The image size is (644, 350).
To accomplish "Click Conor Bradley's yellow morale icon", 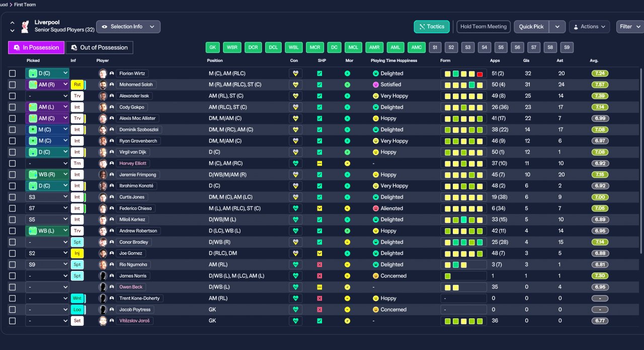I will point(347,242).
